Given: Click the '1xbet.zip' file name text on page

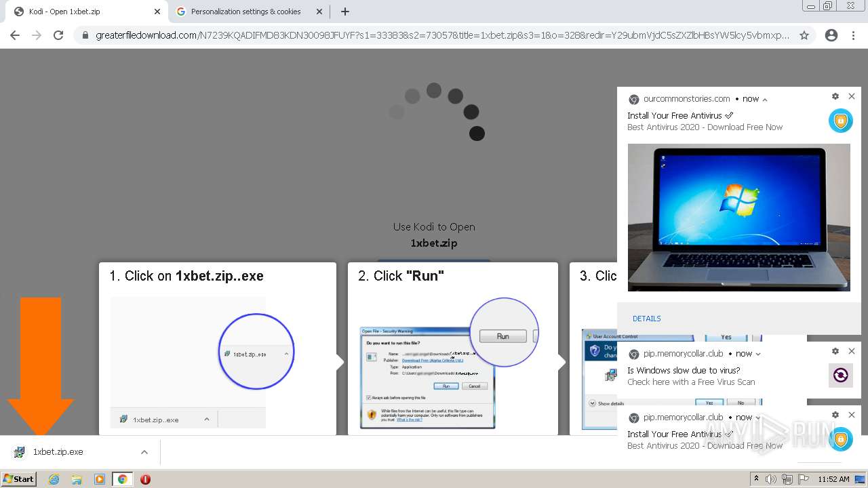Looking at the screenshot, I should [434, 243].
